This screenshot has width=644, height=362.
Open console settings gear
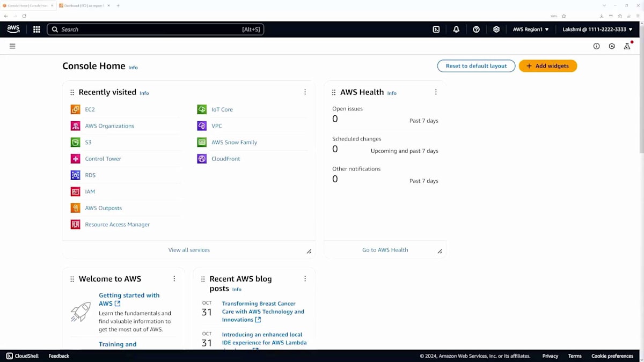496,29
